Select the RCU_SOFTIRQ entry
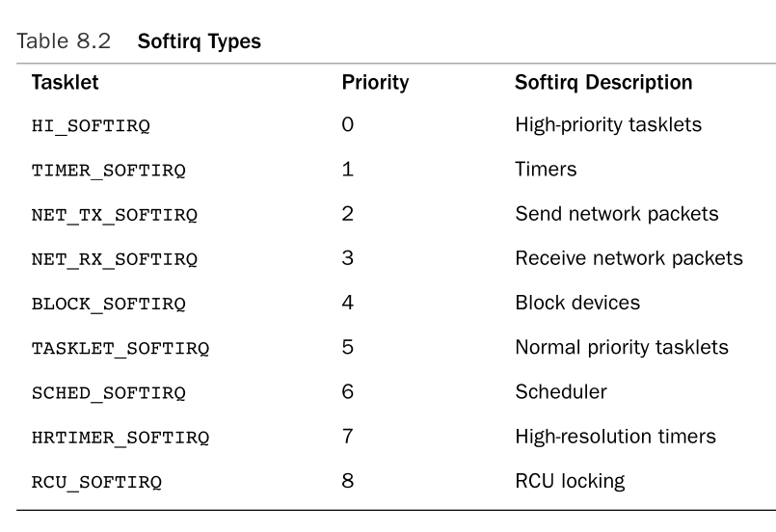 (96, 482)
